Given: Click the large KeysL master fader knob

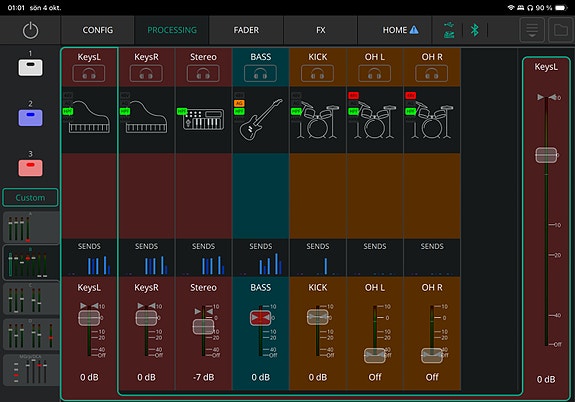Looking at the screenshot, I should click(x=546, y=155).
